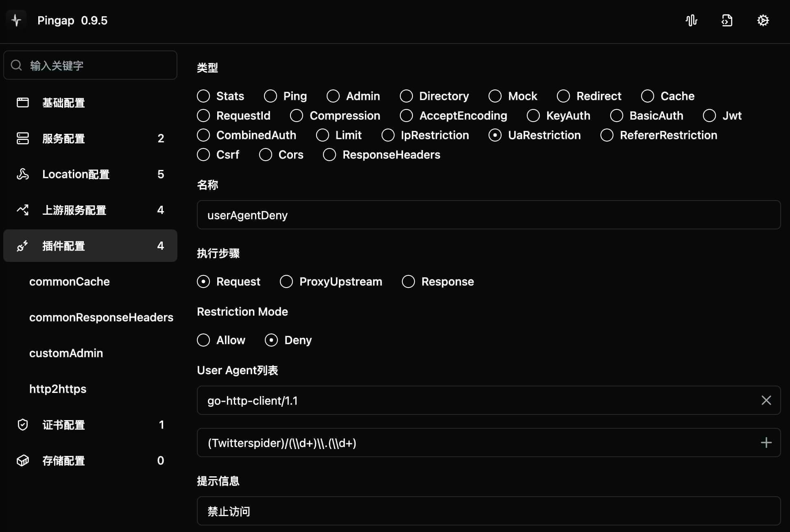Open 服务配置 in the sidebar

click(90, 138)
